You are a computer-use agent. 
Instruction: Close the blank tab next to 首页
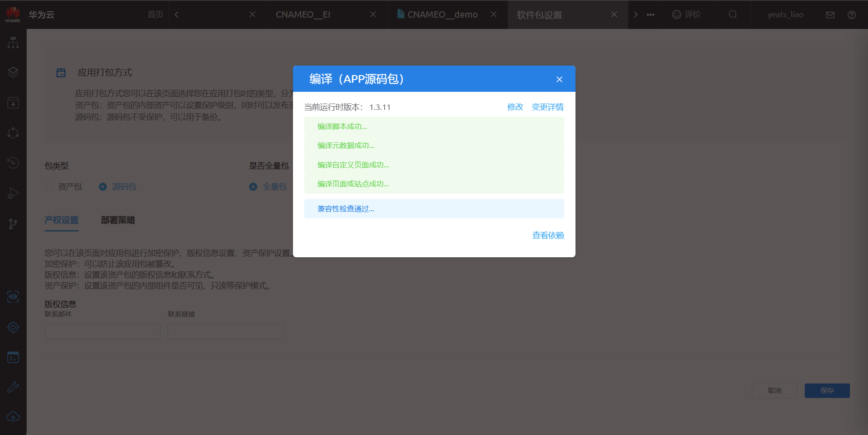252,14
